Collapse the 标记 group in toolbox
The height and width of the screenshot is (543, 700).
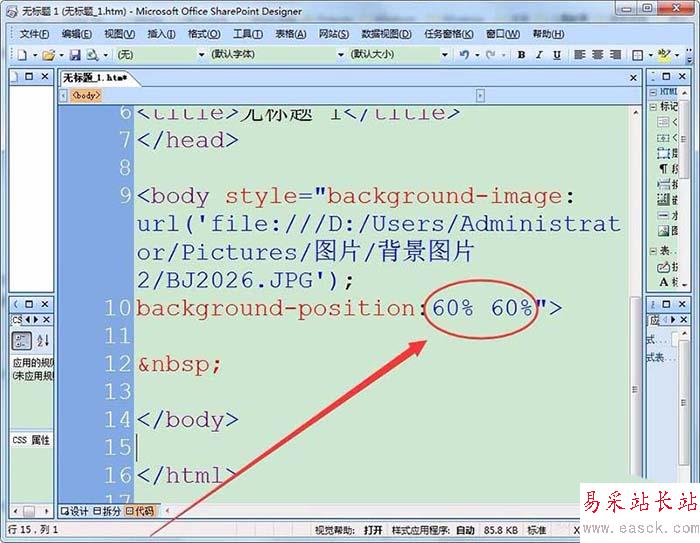[x=653, y=107]
